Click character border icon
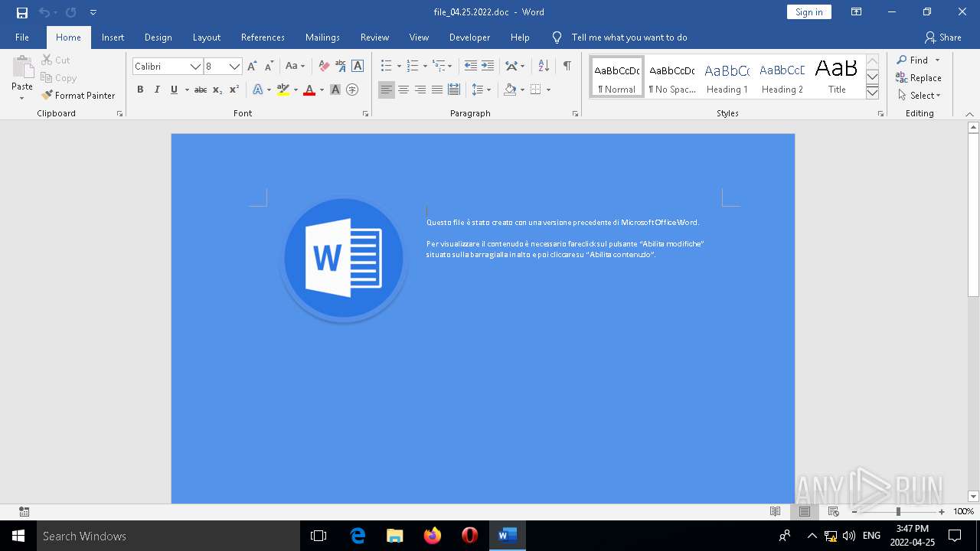 click(358, 67)
